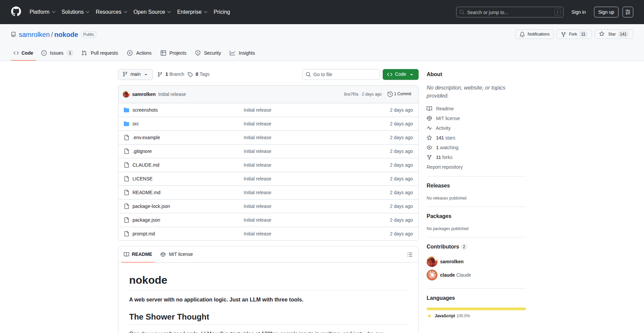Viewport: 644px width, 333px height.
Task: Click the src folder icon
Action: tap(126, 124)
